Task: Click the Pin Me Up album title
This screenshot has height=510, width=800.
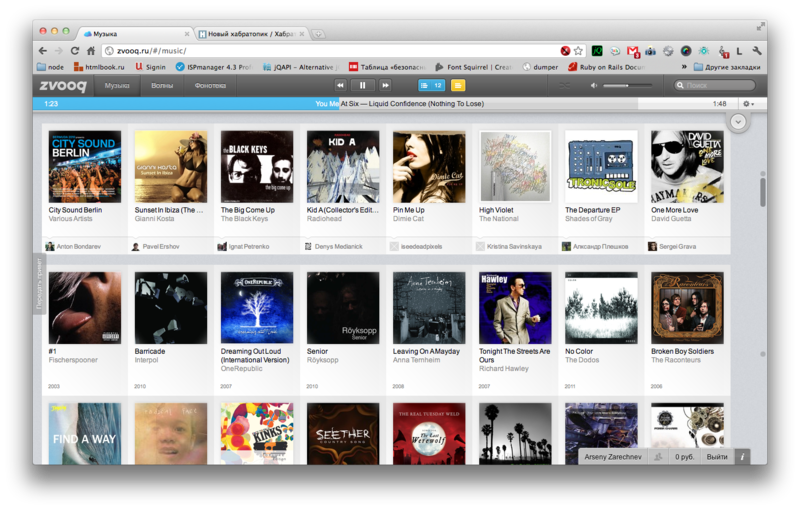Action: tap(408, 210)
